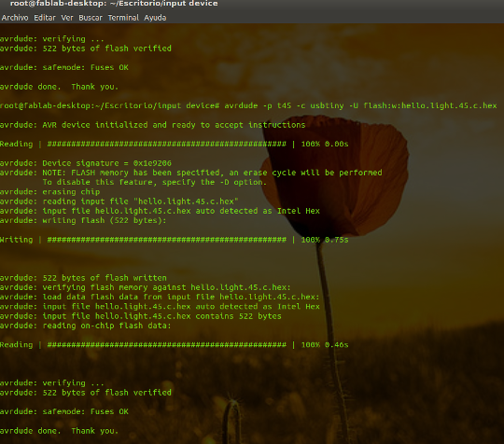Click '522 bytes of flash written' line

pyautogui.click(x=83, y=278)
